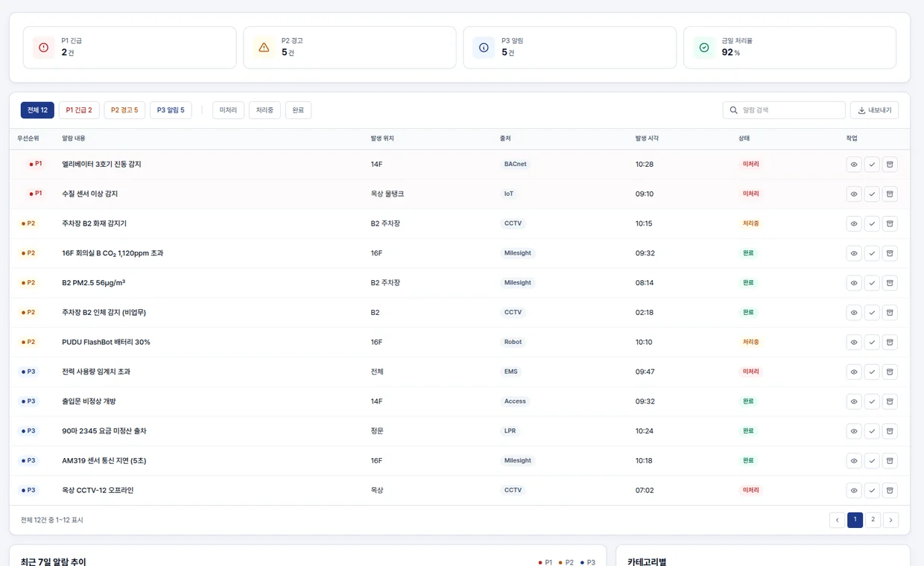The image size is (924, 566).
Task: View details of PUDU FlashBot 배터리 alarm
Action: point(854,342)
